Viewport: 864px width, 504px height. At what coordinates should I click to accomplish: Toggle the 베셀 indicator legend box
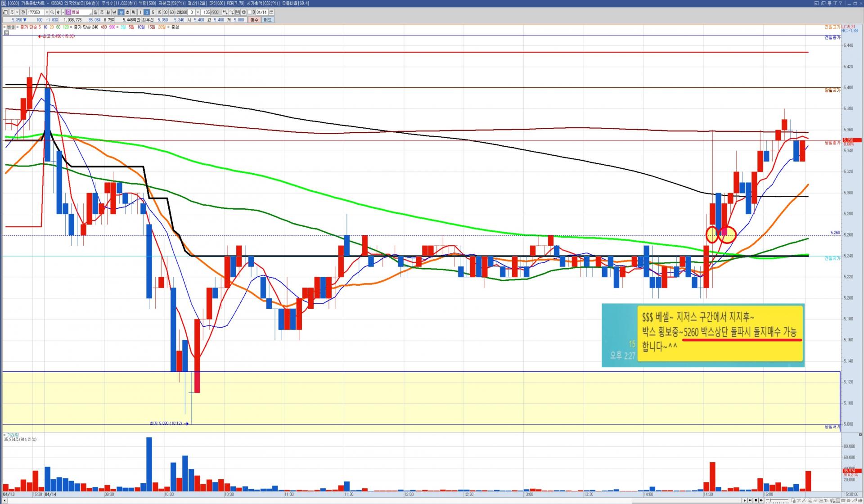click(x=5, y=27)
